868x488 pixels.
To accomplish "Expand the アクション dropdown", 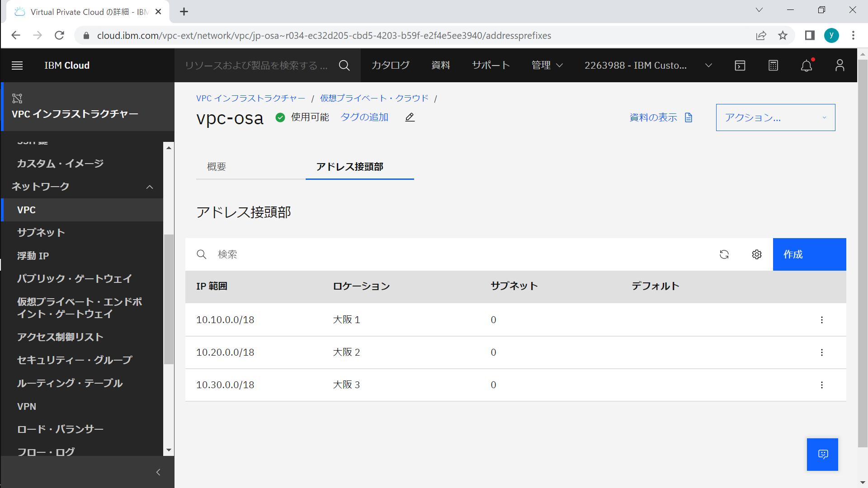I will (x=775, y=117).
